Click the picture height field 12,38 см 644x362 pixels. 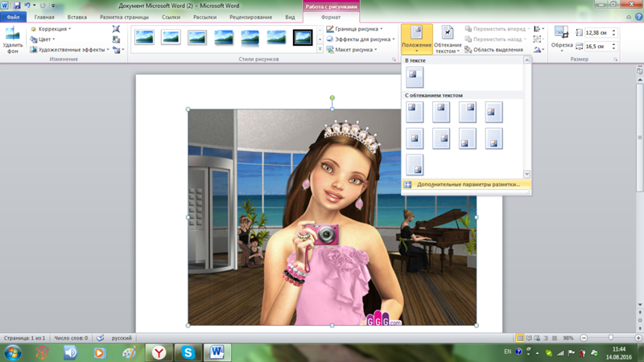[x=597, y=32]
